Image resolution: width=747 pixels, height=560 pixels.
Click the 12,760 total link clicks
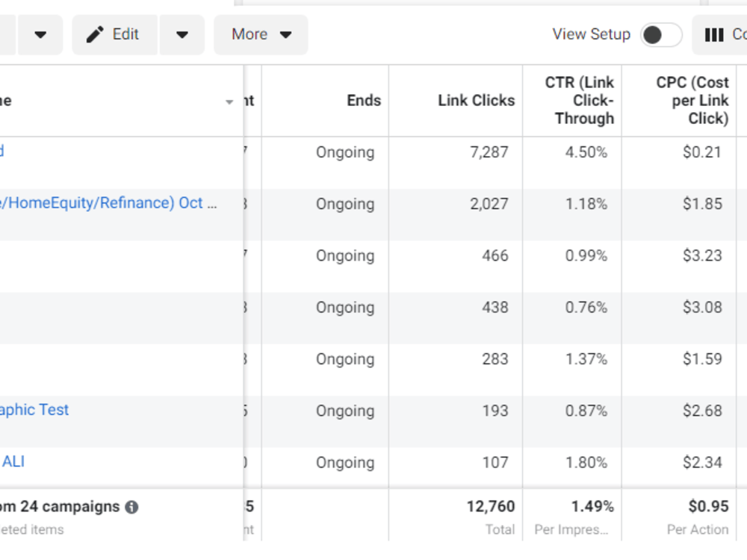(x=490, y=506)
